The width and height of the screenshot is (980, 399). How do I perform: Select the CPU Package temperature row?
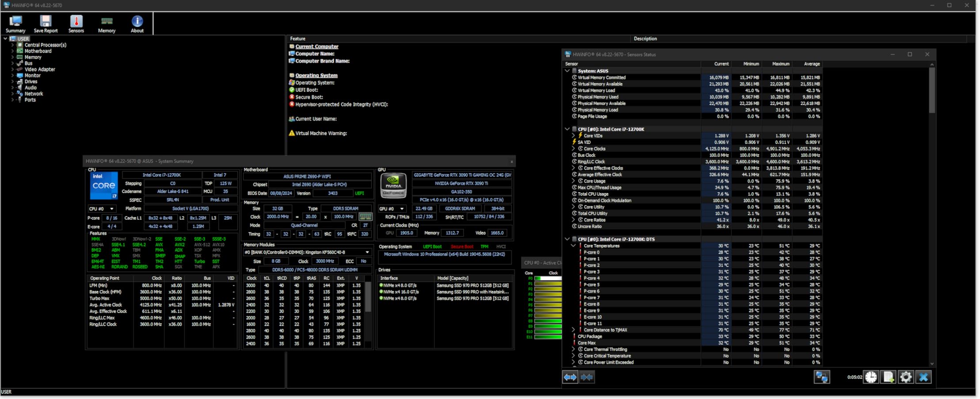coord(692,337)
